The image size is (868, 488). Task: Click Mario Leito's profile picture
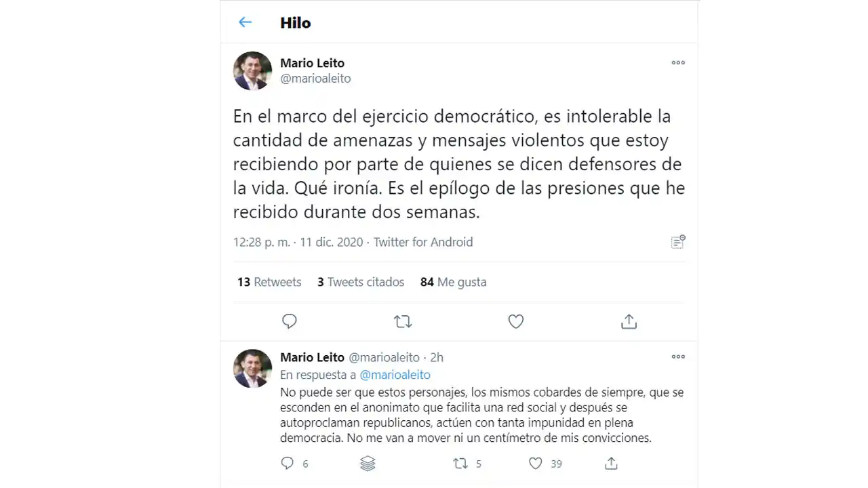(x=252, y=70)
